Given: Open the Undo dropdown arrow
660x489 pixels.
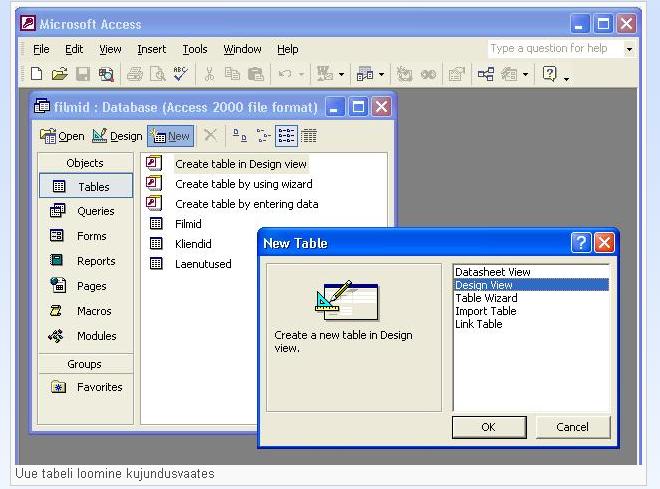Looking at the screenshot, I should coord(301,74).
